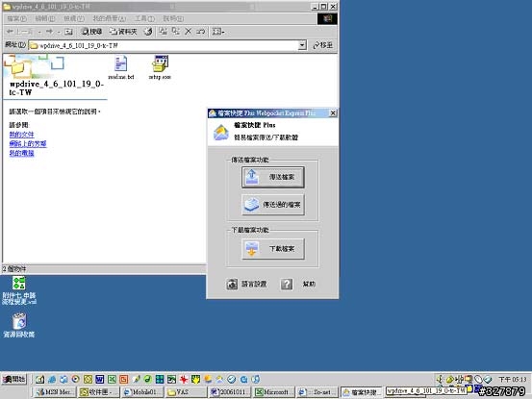Image resolution: width=532 pixels, height=399 pixels.
Task: Switch to MSN Messenger taskbar button
Action: [x=55, y=392]
